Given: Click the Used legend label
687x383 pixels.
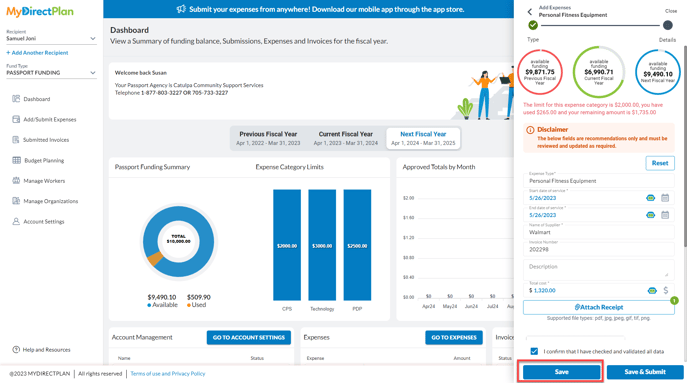Looking at the screenshot, I should tap(196, 305).
